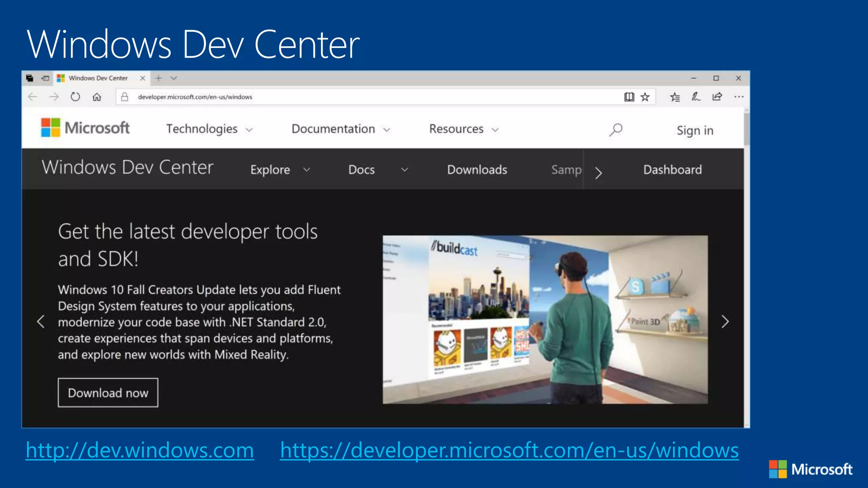Click the lock icon in address bar
This screenshot has width=868, height=488.
[125, 97]
